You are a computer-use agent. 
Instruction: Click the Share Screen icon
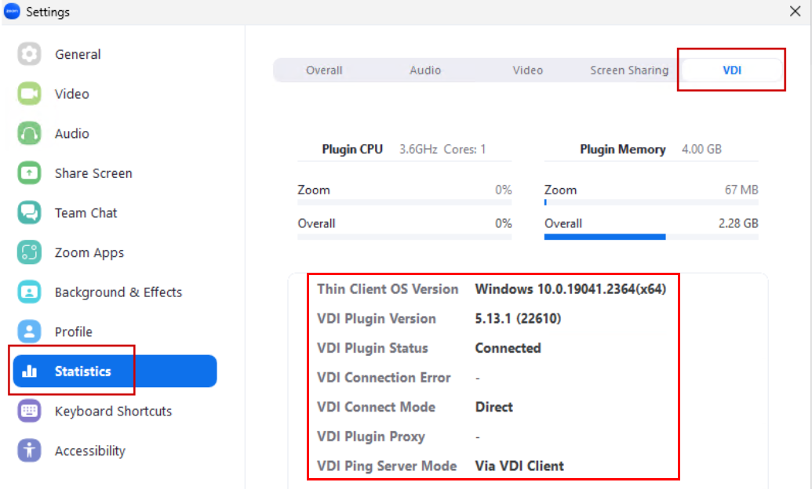click(x=28, y=173)
